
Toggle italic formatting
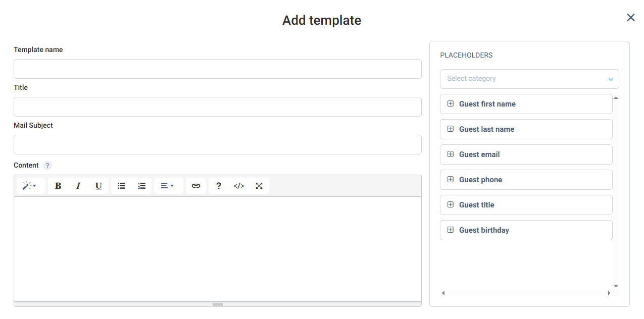pos(78,186)
